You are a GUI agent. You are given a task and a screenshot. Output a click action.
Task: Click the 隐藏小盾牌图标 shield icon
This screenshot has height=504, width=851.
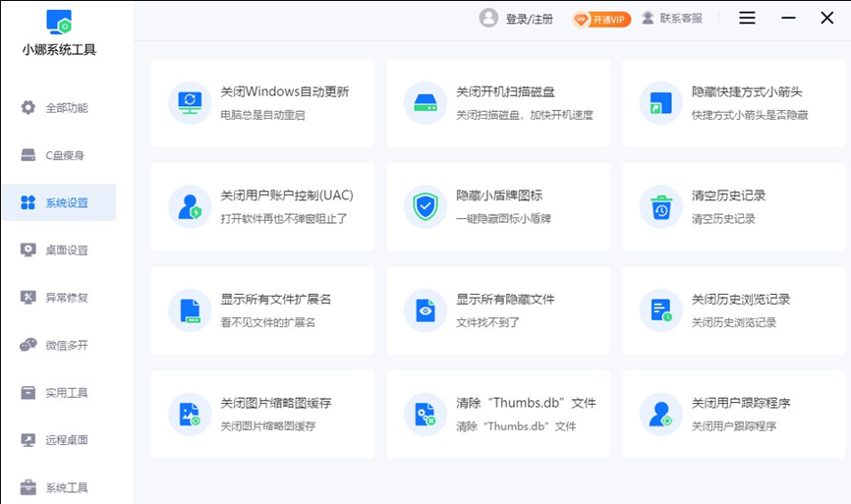pos(425,206)
